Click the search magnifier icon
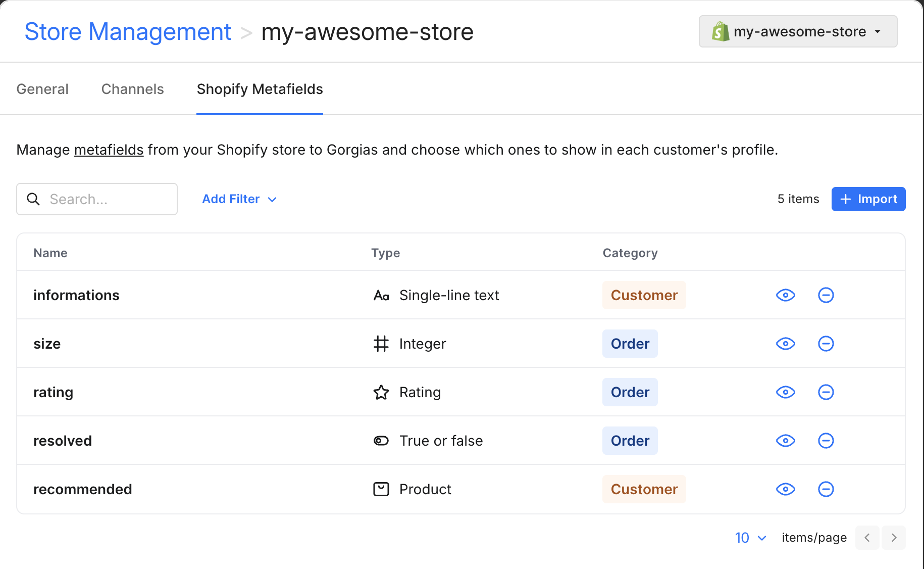The image size is (924, 569). coord(33,199)
